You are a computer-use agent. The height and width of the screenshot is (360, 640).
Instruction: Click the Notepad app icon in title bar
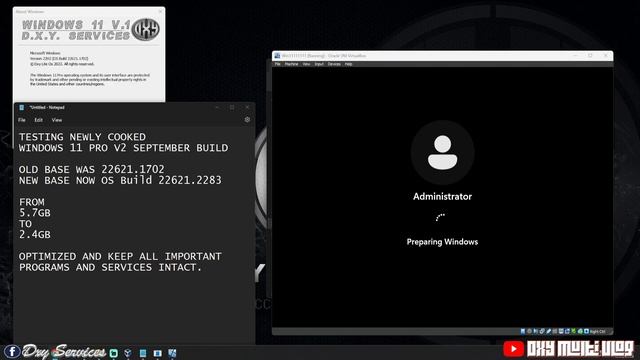(x=22, y=107)
